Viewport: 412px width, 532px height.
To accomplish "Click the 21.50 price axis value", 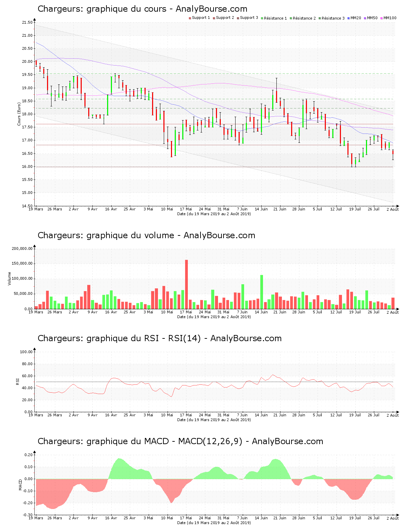I will (x=27, y=23).
